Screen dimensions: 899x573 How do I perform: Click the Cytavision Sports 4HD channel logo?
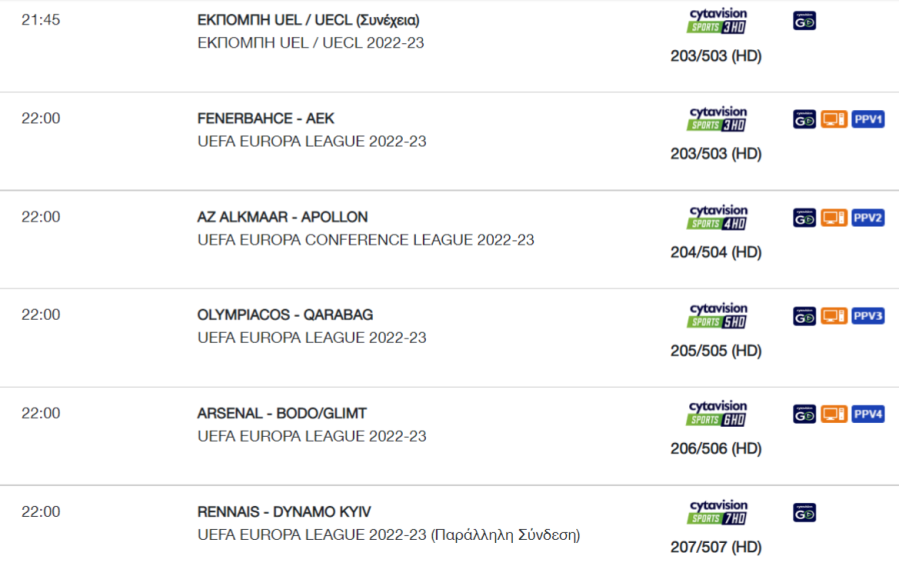click(717, 217)
